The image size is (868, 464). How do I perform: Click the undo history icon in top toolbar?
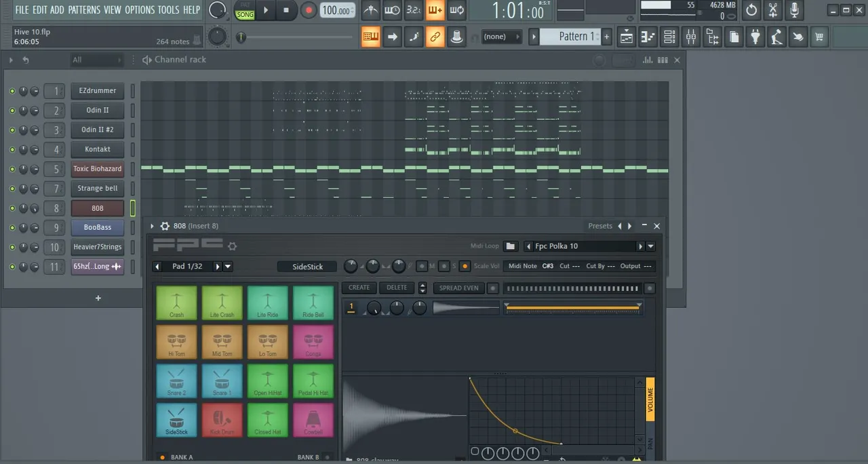coord(751,10)
